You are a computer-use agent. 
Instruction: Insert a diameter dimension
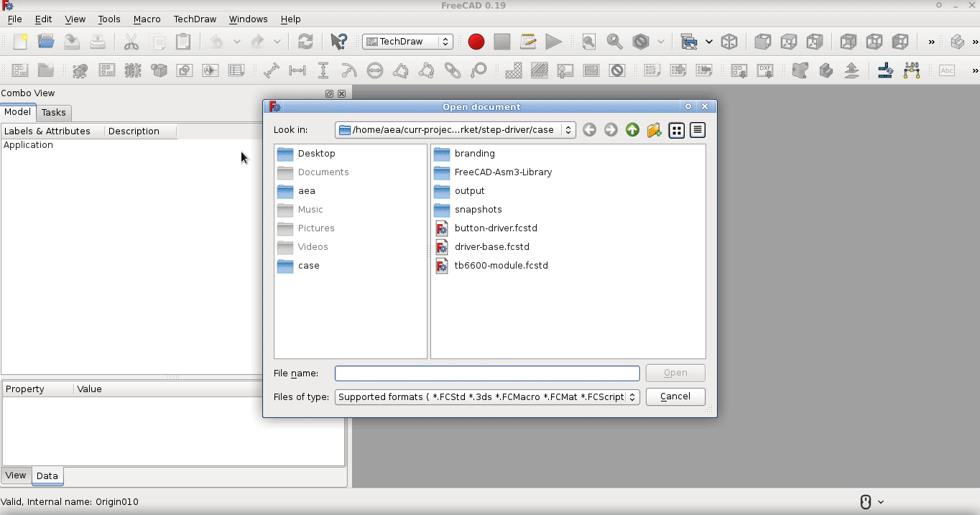[x=375, y=70]
